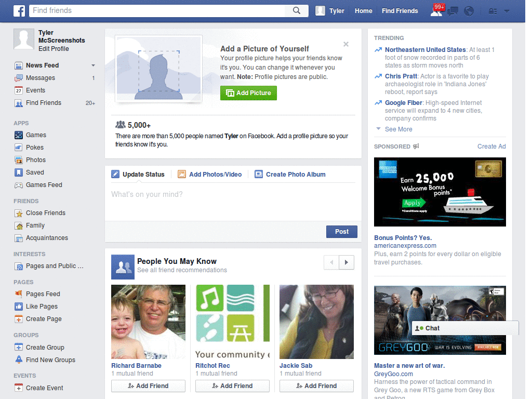Click the Games Feed controller icon

19,185
